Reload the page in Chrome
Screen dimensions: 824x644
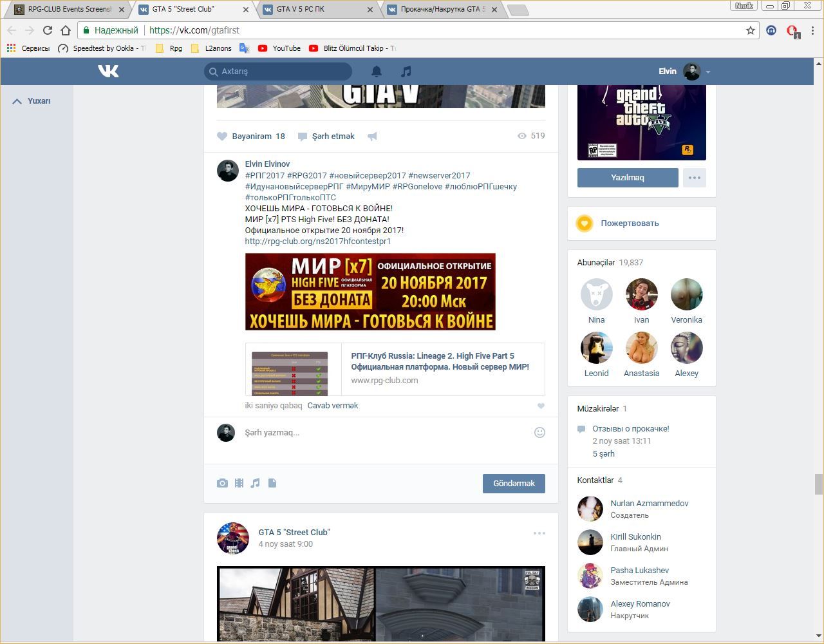[x=48, y=30]
